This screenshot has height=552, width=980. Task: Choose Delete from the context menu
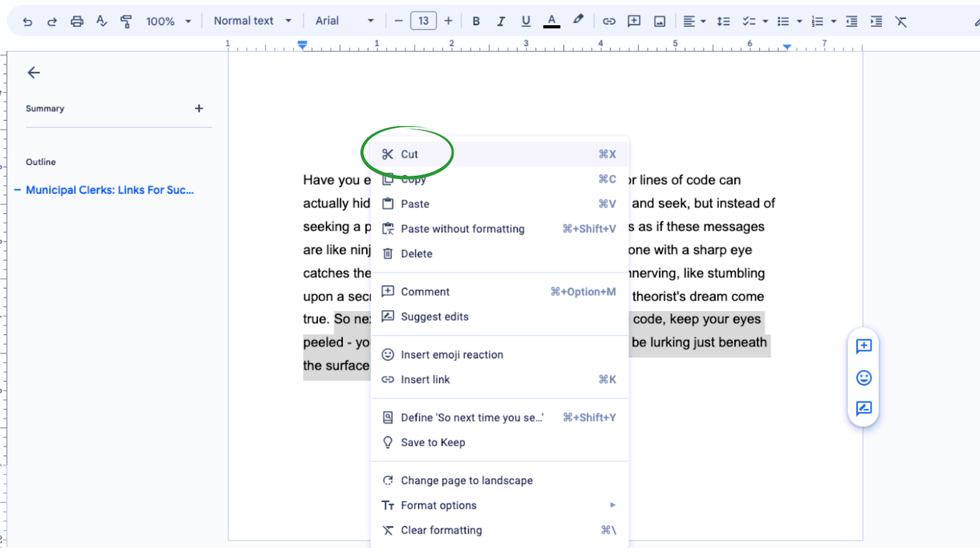tap(499, 254)
